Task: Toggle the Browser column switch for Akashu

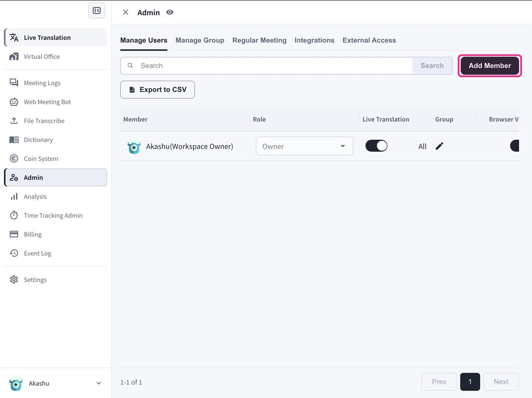Action: [515, 146]
